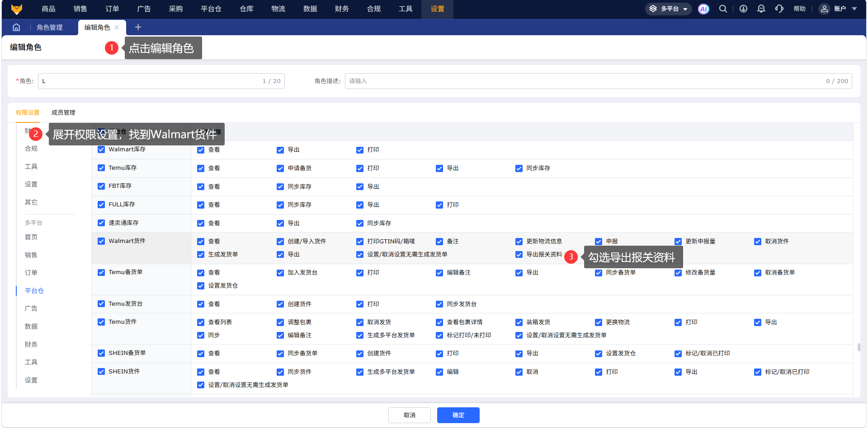Toggle the FULL库存 module checkbox
868x429 pixels.
pos(101,205)
